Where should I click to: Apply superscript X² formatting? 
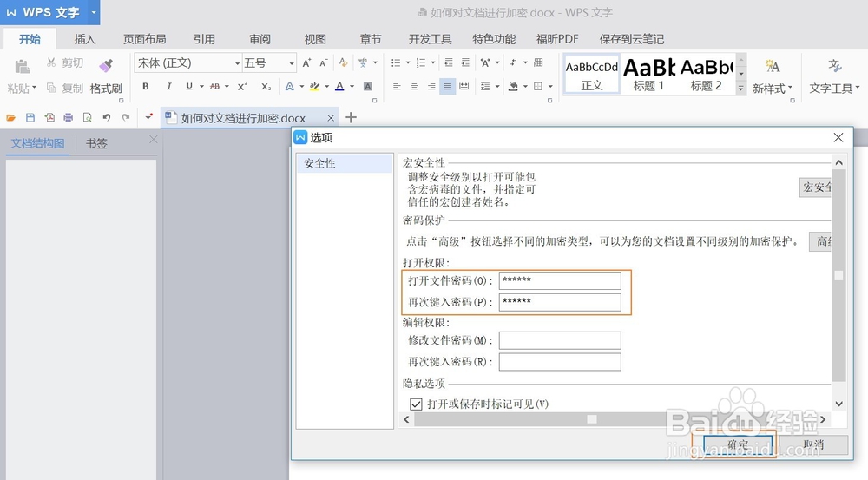242,87
